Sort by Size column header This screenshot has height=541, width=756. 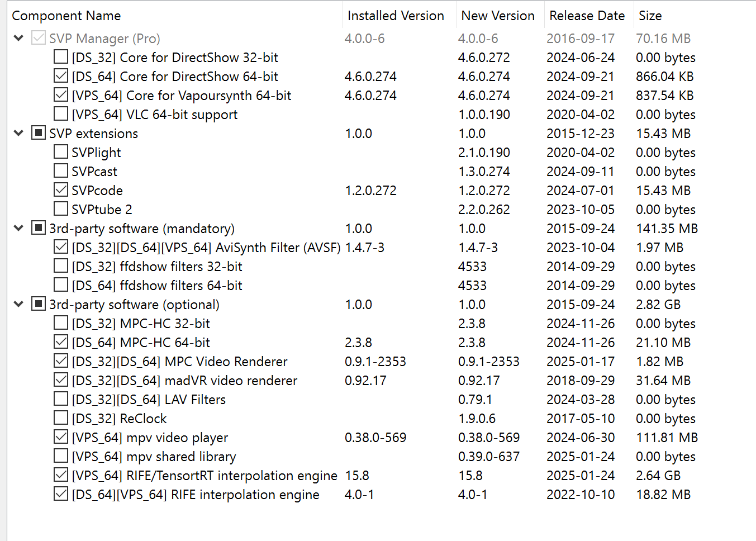(650, 16)
